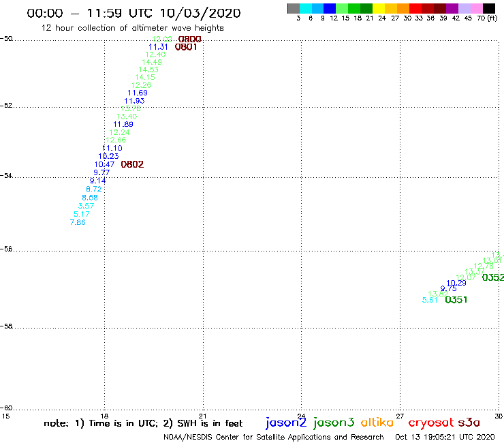Click the gray swatch in the color scale
Screen dimensions: 504x443
tap(294, 8)
